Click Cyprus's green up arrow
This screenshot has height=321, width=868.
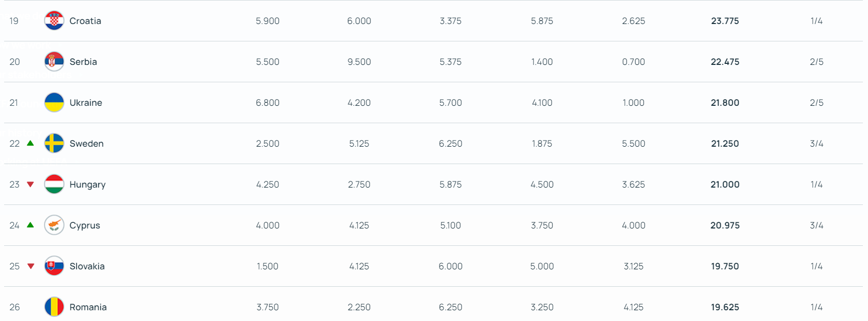(x=30, y=225)
